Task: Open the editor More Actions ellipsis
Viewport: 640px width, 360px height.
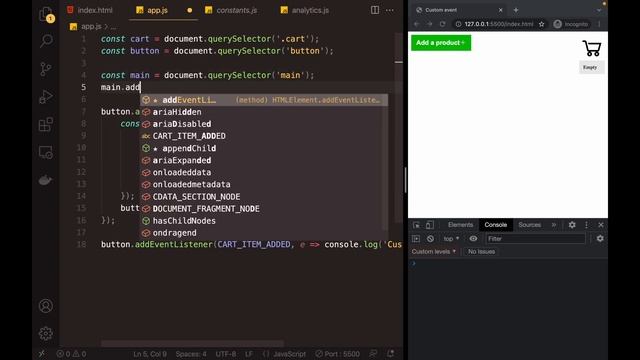Action: [390, 10]
